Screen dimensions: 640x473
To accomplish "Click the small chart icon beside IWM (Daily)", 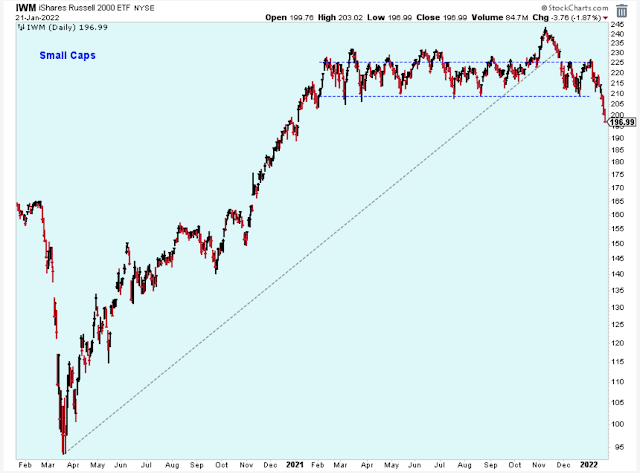I will [21, 27].
